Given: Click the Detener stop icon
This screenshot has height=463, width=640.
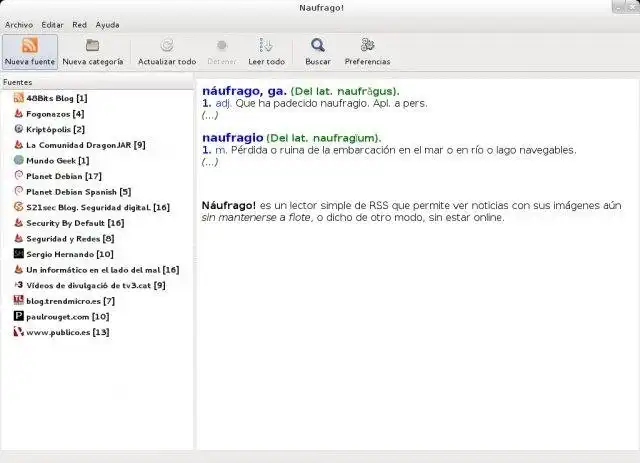Looking at the screenshot, I should pos(222,45).
